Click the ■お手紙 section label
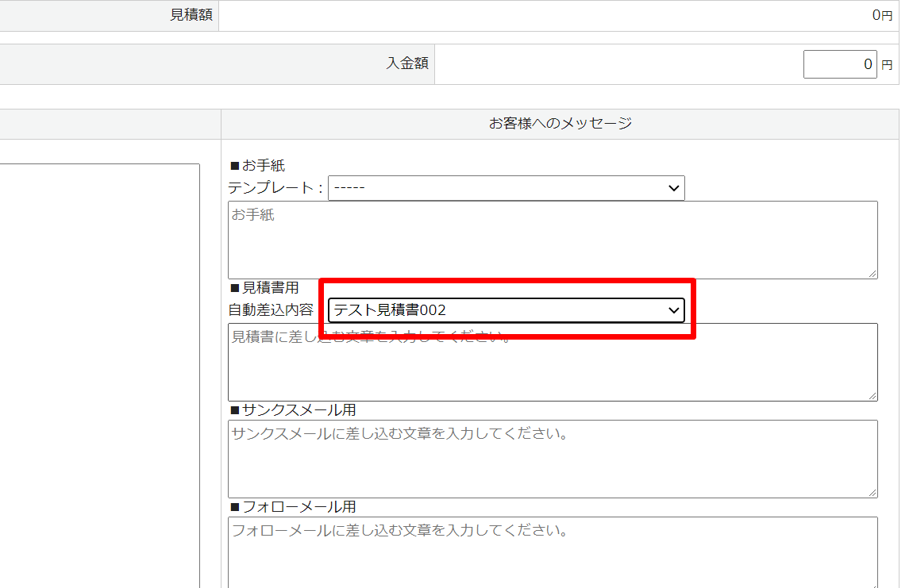The width and height of the screenshot is (913, 588). (x=257, y=166)
